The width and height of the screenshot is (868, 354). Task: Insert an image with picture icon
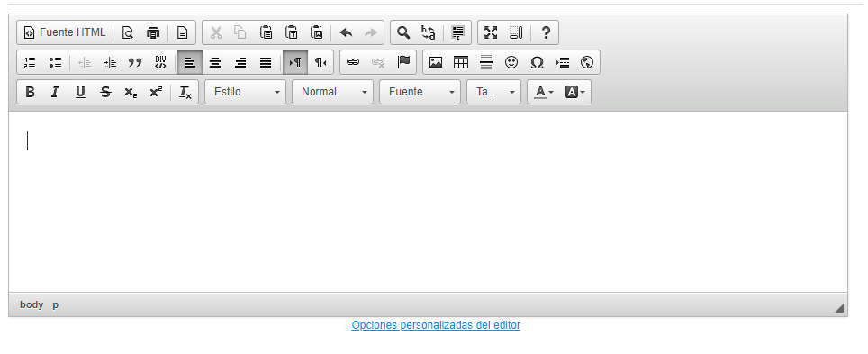point(436,62)
